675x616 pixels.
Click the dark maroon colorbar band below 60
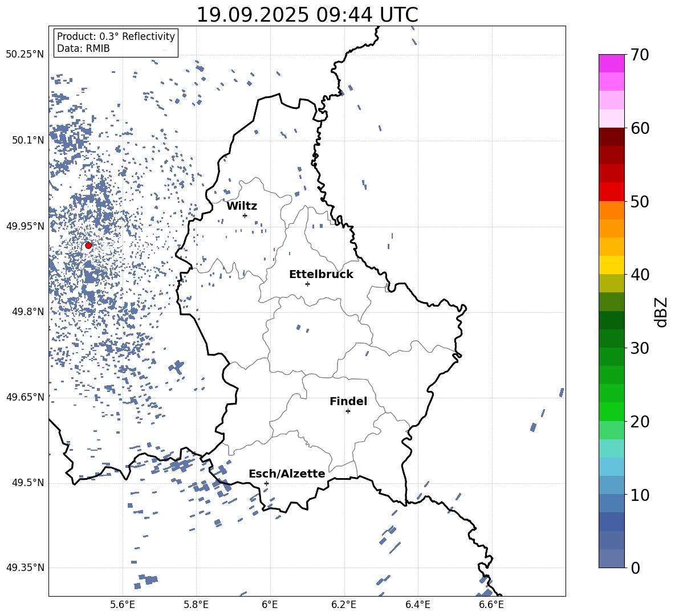coord(611,137)
